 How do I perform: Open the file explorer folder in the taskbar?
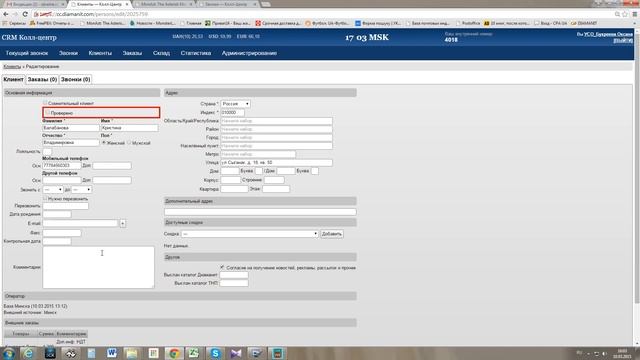coord(132,353)
